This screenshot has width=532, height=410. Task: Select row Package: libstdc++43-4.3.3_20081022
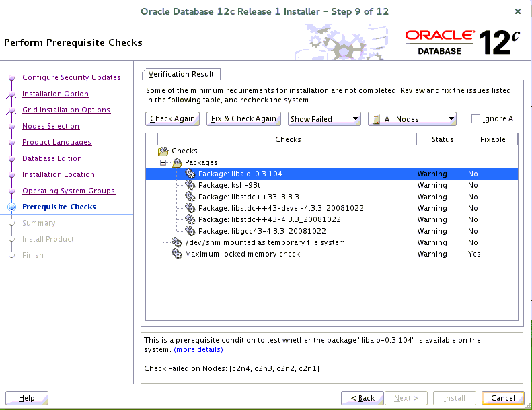tap(332, 219)
